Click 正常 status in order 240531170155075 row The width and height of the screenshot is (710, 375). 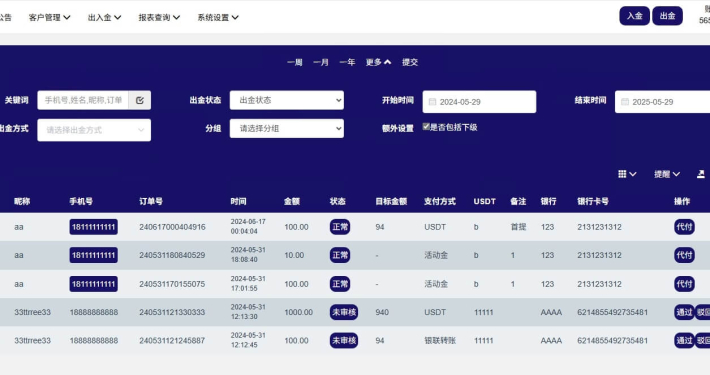click(x=340, y=284)
